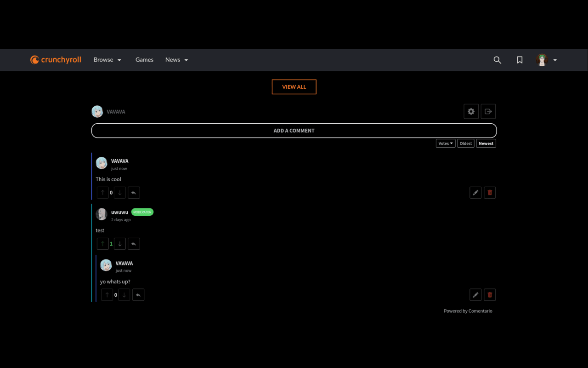Image resolution: width=588 pixels, height=368 pixels.
Task: Click VAVAVA's avatar on "yo whats up?" reply
Action: point(106,265)
